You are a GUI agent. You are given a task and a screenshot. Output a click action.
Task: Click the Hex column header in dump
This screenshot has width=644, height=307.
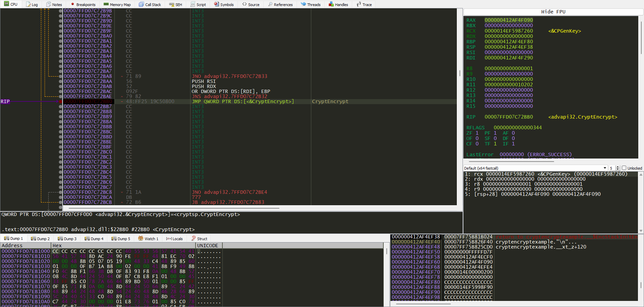point(123,246)
